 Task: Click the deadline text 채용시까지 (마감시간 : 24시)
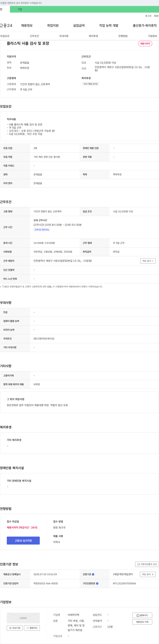tap(22, 527)
